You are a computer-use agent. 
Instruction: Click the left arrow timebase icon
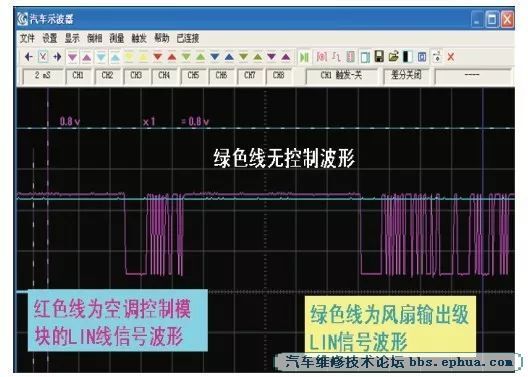click(29, 57)
